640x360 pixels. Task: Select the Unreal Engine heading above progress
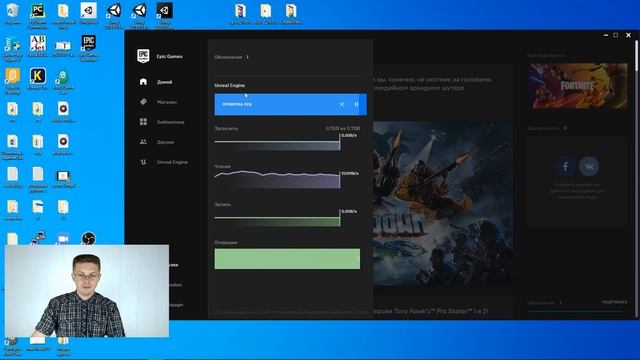[x=230, y=85]
